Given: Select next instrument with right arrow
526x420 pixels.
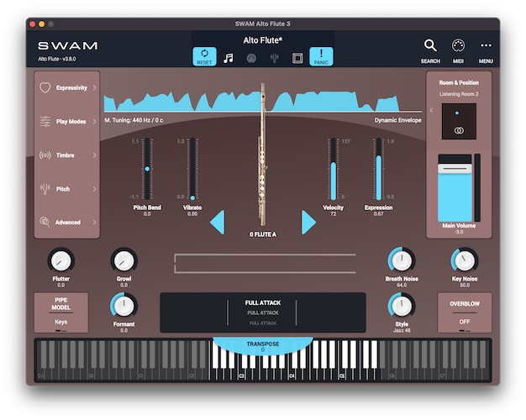Looking at the screenshot, I should click(x=308, y=223).
